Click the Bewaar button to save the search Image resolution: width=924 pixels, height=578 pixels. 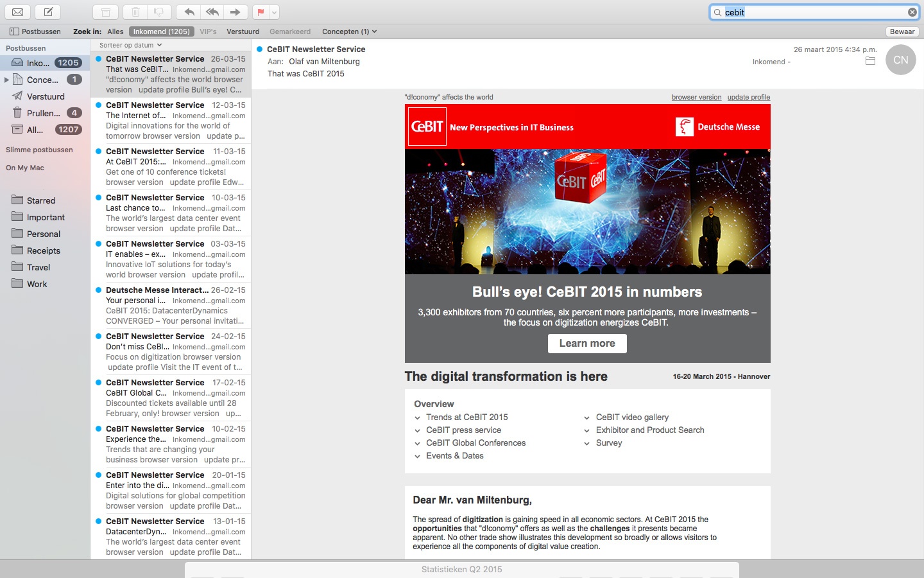pos(902,31)
